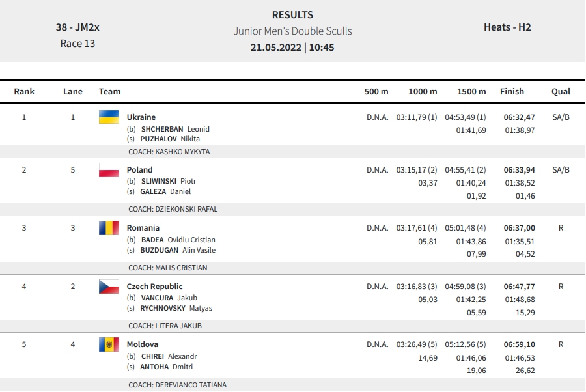The height and width of the screenshot is (392, 586).
Task: Click rower BUZDUGAN Alin Vasile
Action: (x=178, y=250)
